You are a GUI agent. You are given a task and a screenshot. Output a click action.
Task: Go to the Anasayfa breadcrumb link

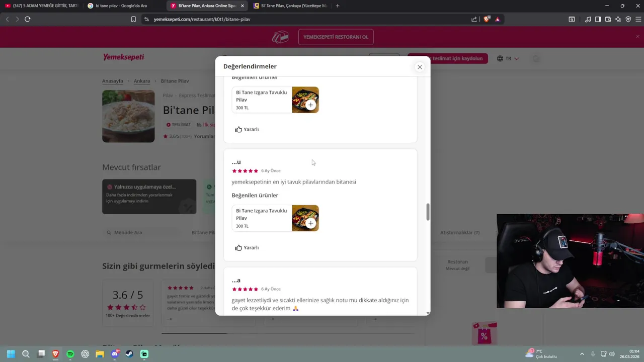pyautogui.click(x=113, y=81)
